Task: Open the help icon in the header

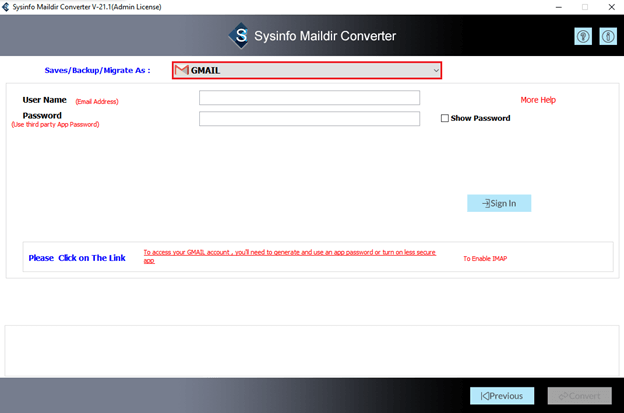Action: coord(583,37)
